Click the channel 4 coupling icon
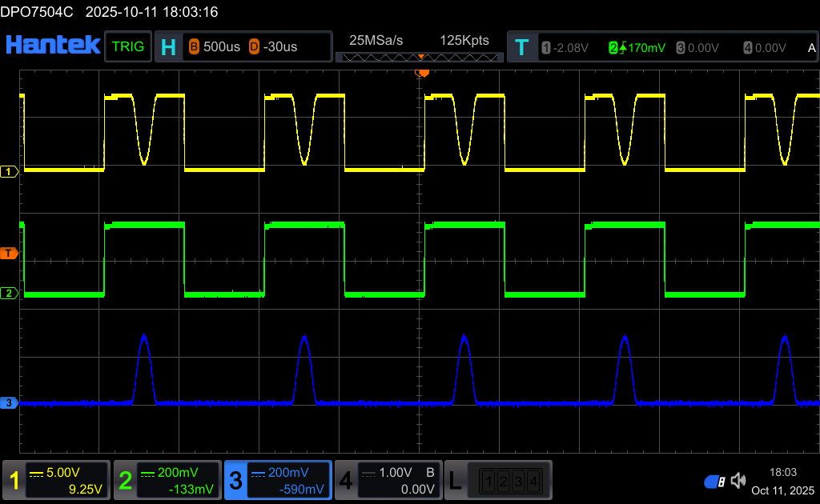This screenshot has height=504, width=820. point(368,474)
